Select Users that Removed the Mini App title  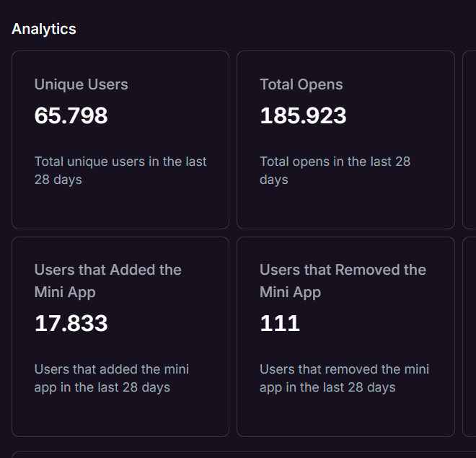(343, 281)
